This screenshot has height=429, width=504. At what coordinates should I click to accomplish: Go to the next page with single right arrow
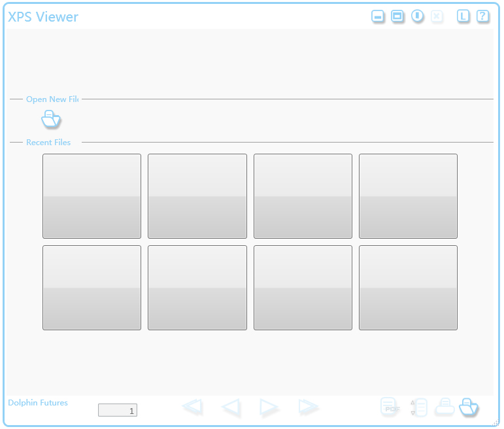269,407
